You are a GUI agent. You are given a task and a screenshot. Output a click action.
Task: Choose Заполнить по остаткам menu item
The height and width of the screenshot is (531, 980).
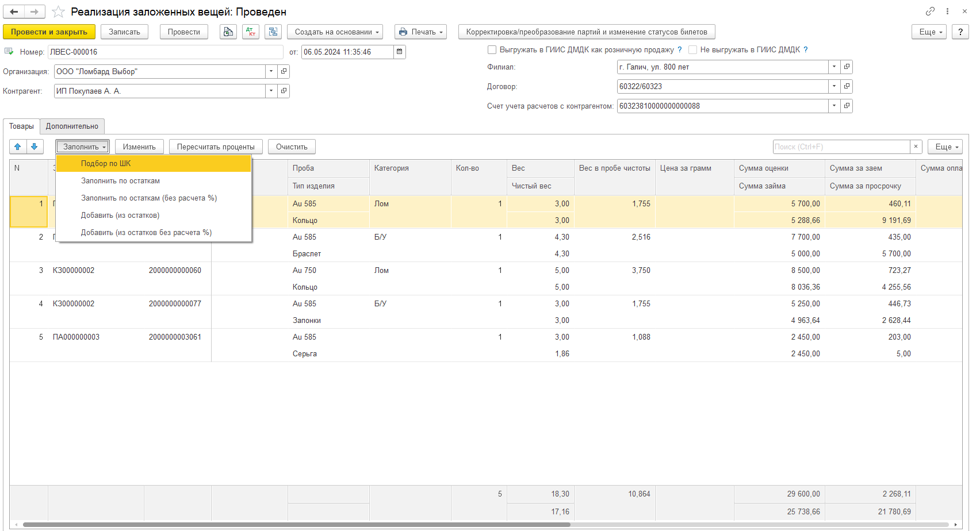pos(154,180)
